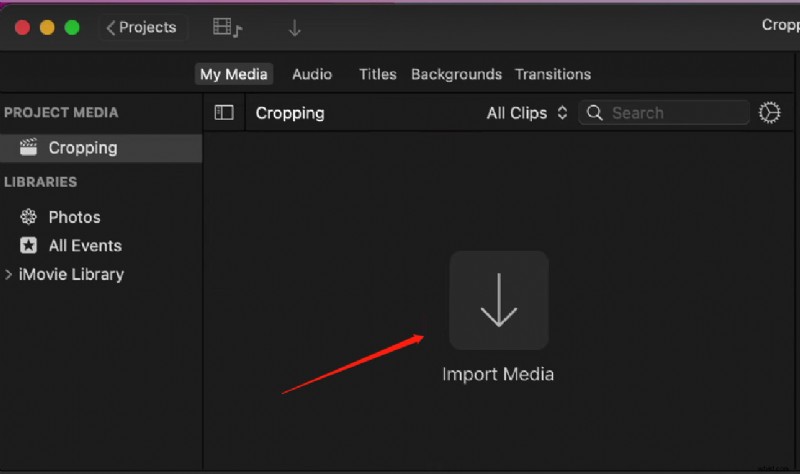Click the large Import Media arrow button
Image resolution: width=800 pixels, height=474 pixels.
tap(498, 301)
